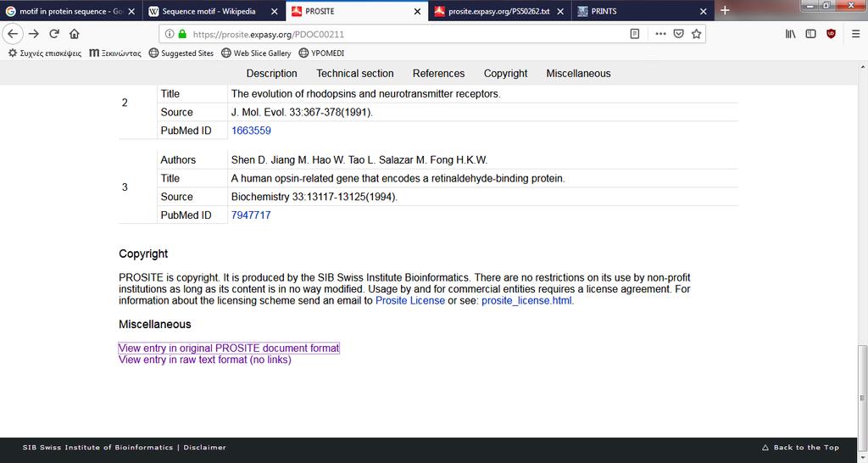868x463 pixels.
Task: Open PubMed ID 1663559 link
Action: (x=251, y=131)
